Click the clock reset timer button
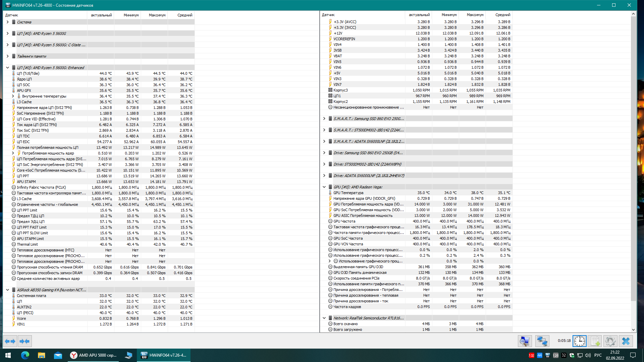Screen dimensions: 644x362 (x=579, y=341)
